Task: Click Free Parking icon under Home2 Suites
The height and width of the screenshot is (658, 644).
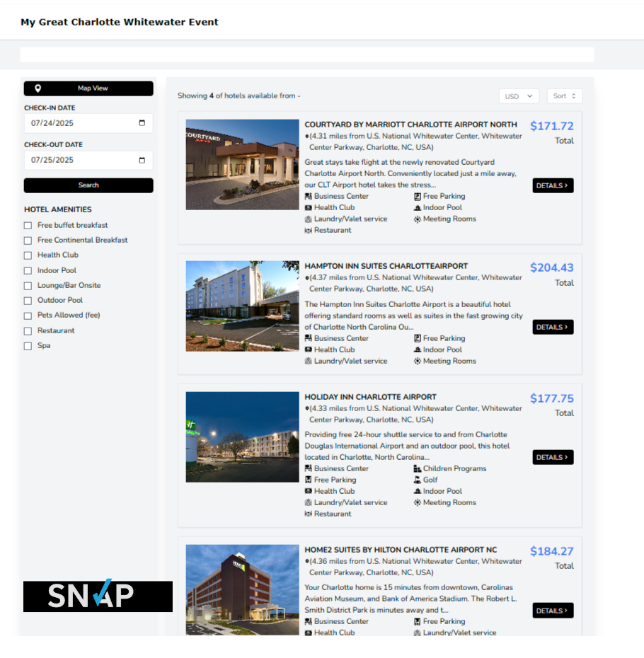Action: pyautogui.click(x=418, y=621)
